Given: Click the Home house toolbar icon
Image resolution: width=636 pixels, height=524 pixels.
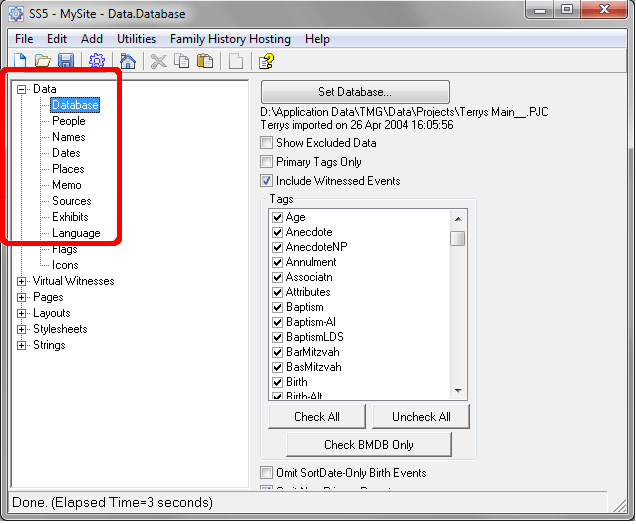Looking at the screenshot, I should click(127, 61).
